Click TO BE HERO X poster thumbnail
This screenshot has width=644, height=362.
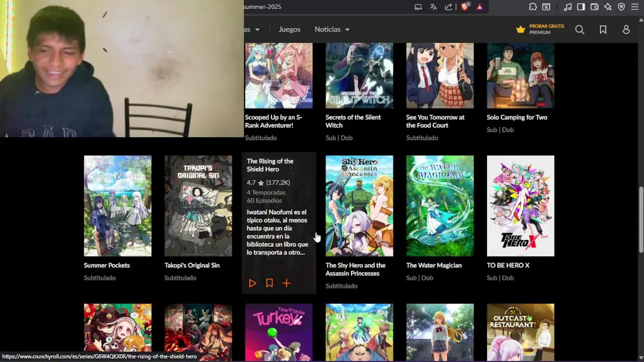point(520,206)
